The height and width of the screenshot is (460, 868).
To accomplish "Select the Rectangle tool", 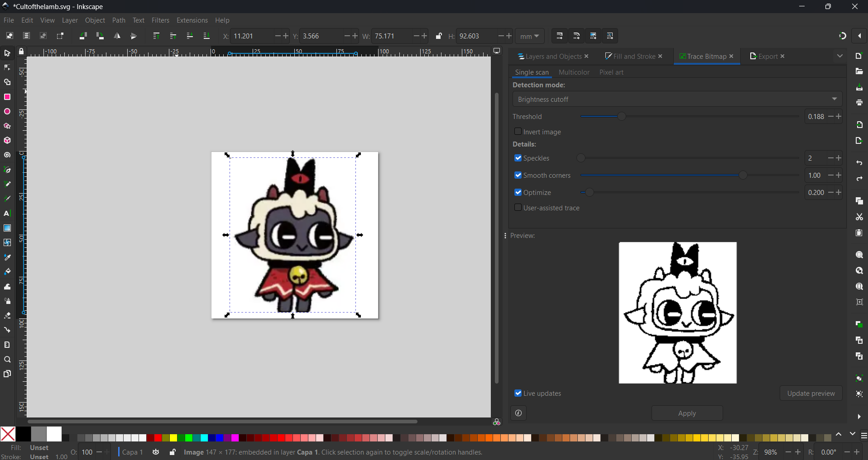I will 7,97.
